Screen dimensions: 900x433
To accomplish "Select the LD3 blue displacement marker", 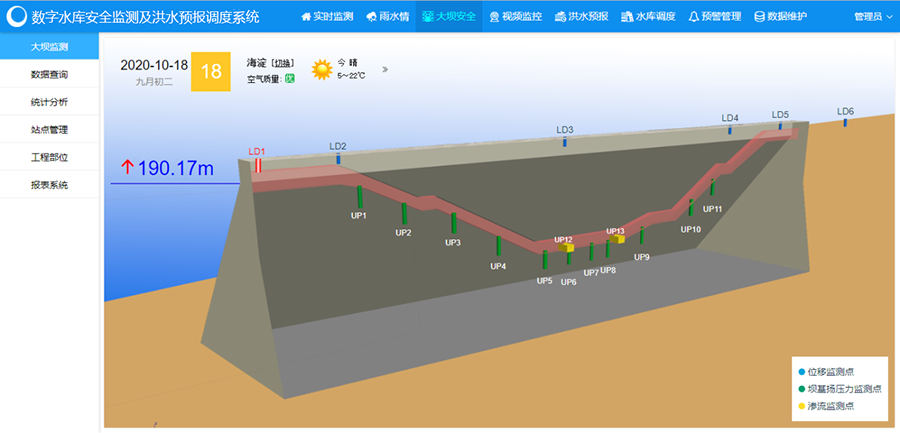I will tap(563, 143).
